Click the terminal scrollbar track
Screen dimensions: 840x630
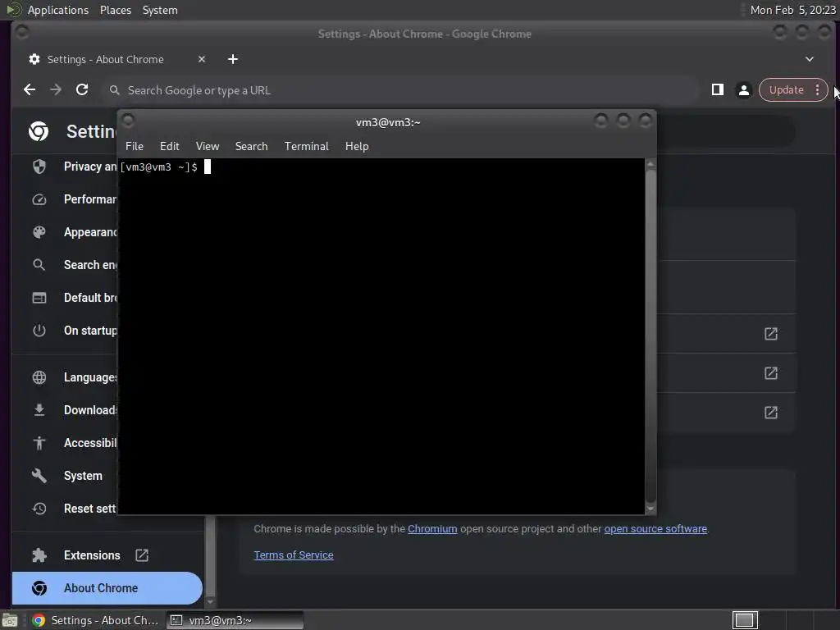(x=651, y=336)
